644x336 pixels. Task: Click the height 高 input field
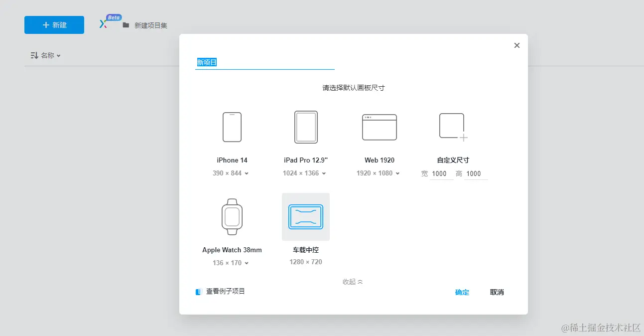pos(476,173)
